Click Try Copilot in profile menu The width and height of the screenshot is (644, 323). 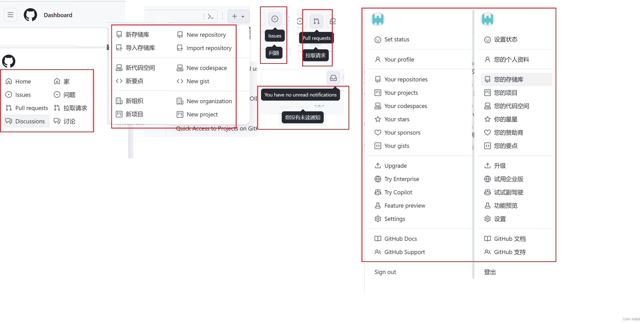[398, 192]
